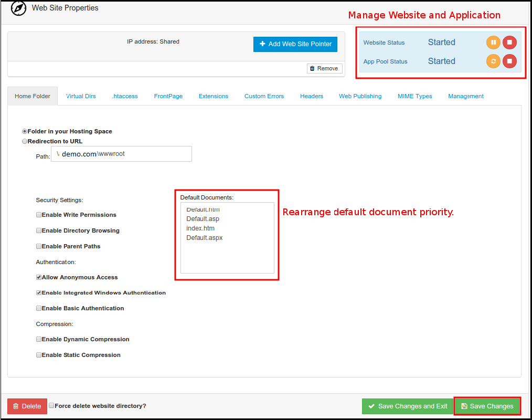Screen dimensions: 532x420
Task: Select Redirection to URL option
Action: 25,141
